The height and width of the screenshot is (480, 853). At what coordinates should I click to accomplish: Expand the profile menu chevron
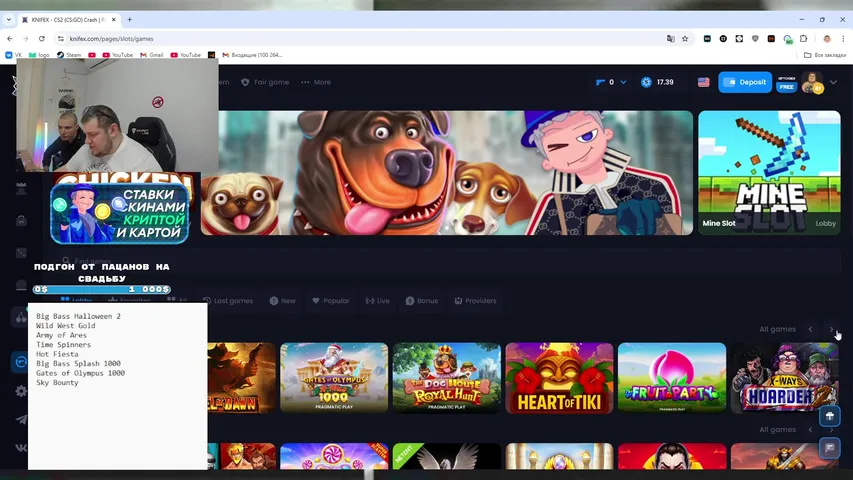tap(833, 82)
